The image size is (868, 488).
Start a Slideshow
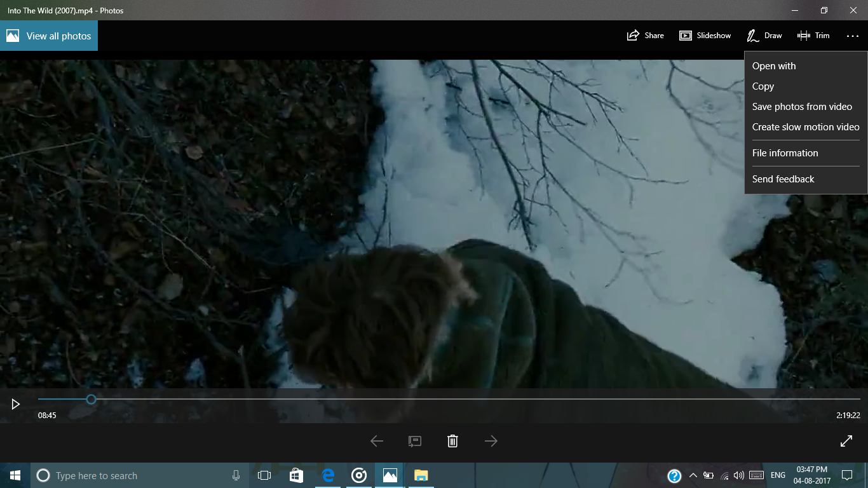705,36
